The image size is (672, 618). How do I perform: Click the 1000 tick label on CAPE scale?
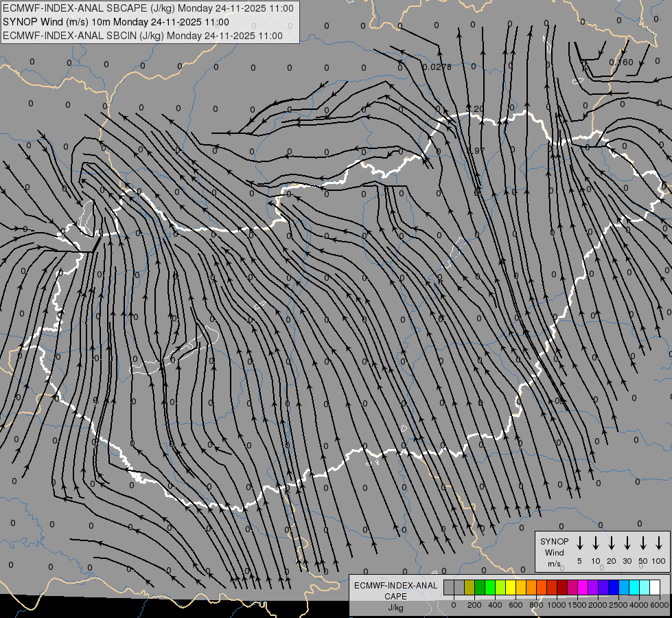tap(556, 605)
